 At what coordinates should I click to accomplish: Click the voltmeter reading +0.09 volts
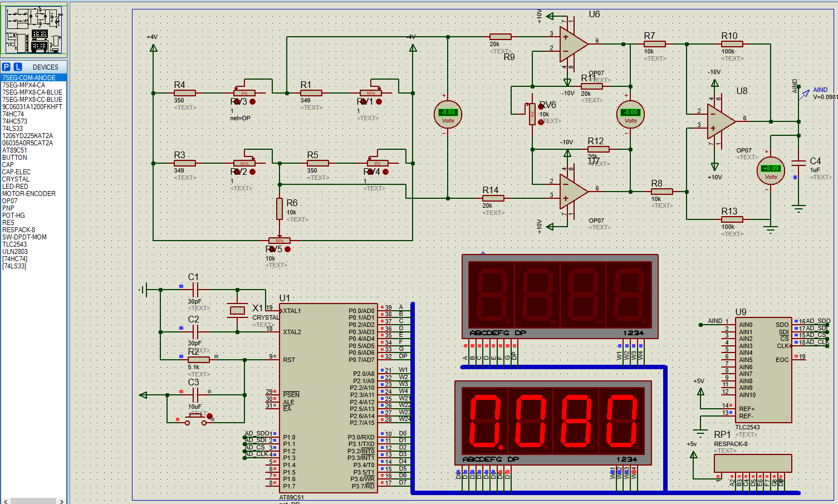tap(771, 170)
